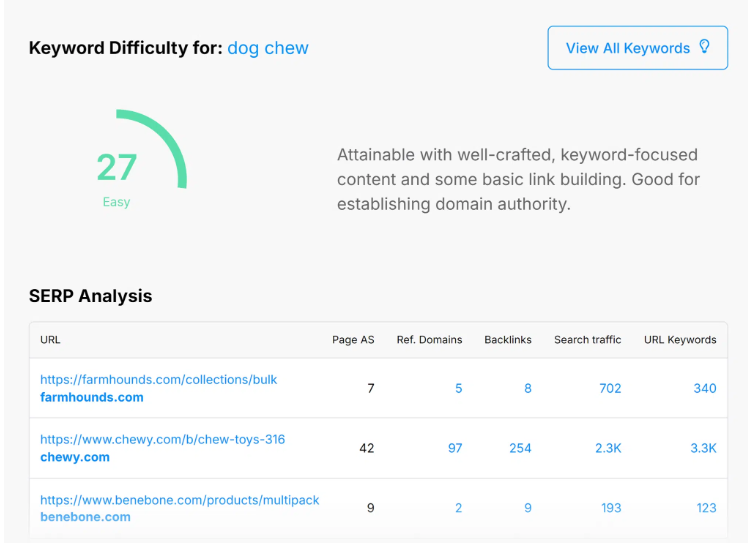Viewport: 748px width, 543px height.
Task: Click benebone Ref. Domains value 2
Action: point(458,508)
